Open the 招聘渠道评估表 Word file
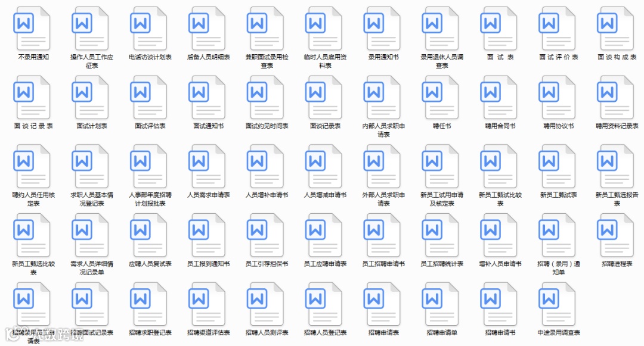Image resolution: width=644 pixels, height=346 pixels. (208, 304)
